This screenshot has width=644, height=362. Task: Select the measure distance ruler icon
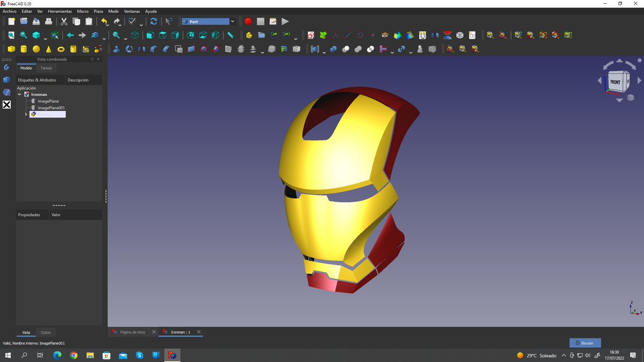pyautogui.click(x=230, y=35)
